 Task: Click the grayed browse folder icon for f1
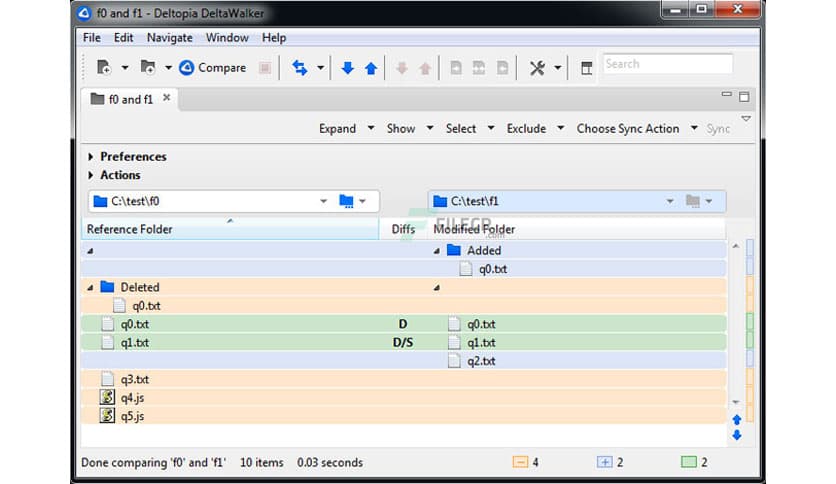[x=693, y=201]
